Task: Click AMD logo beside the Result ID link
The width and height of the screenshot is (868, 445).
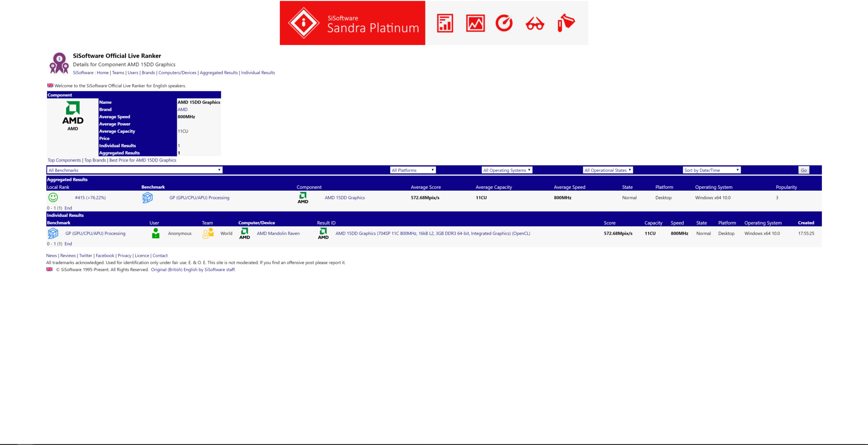Action: pyautogui.click(x=323, y=233)
